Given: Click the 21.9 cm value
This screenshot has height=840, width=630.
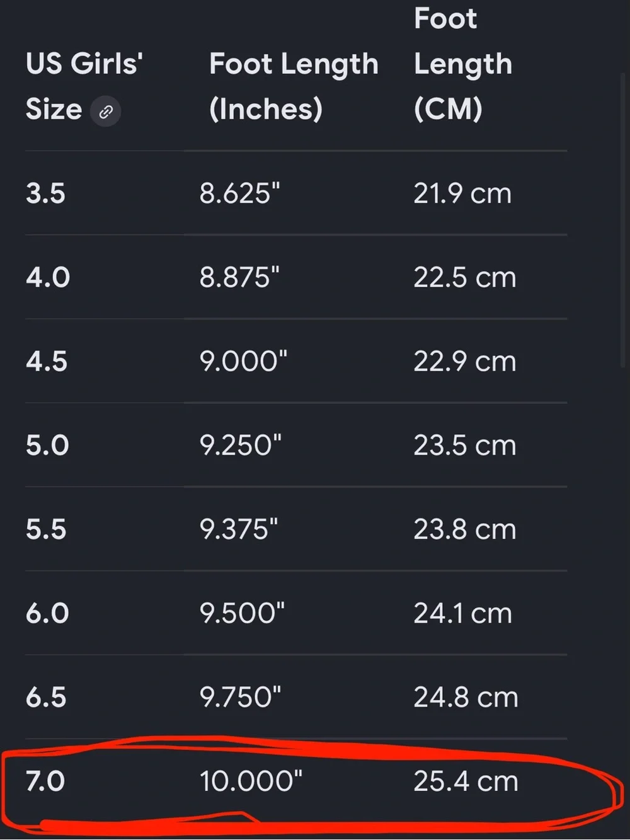Looking at the screenshot, I should (x=462, y=193).
